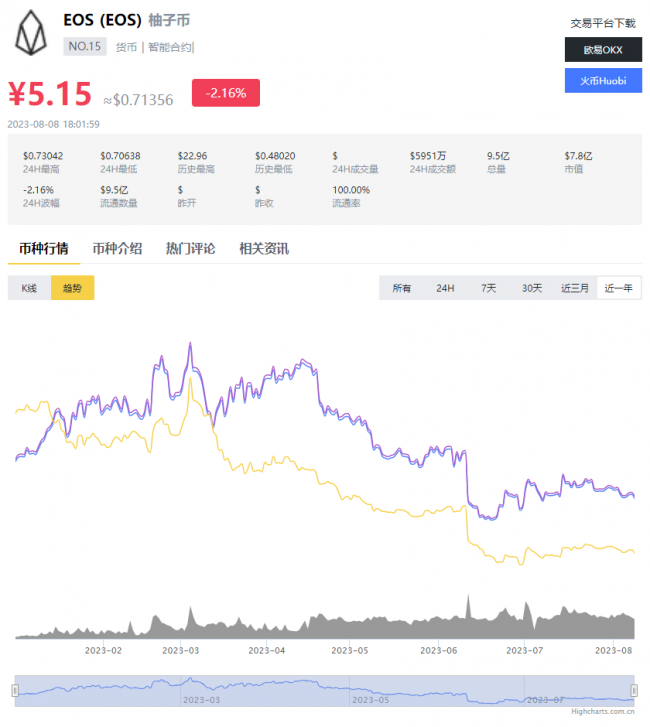Open the 火币Huobi exchange button
Viewport: 650px width, 727px height.
pyautogui.click(x=602, y=81)
